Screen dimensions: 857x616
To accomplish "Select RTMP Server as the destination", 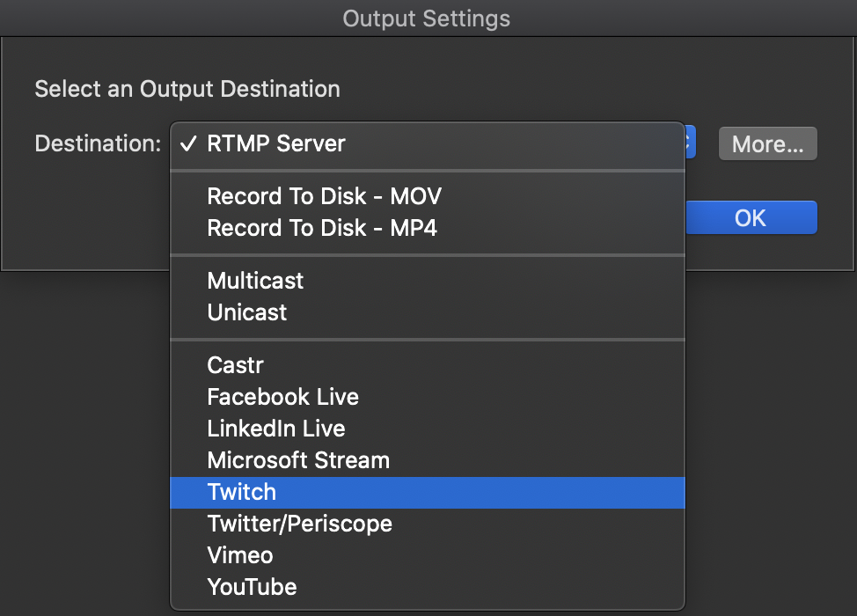I will click(x=275, y=143).
